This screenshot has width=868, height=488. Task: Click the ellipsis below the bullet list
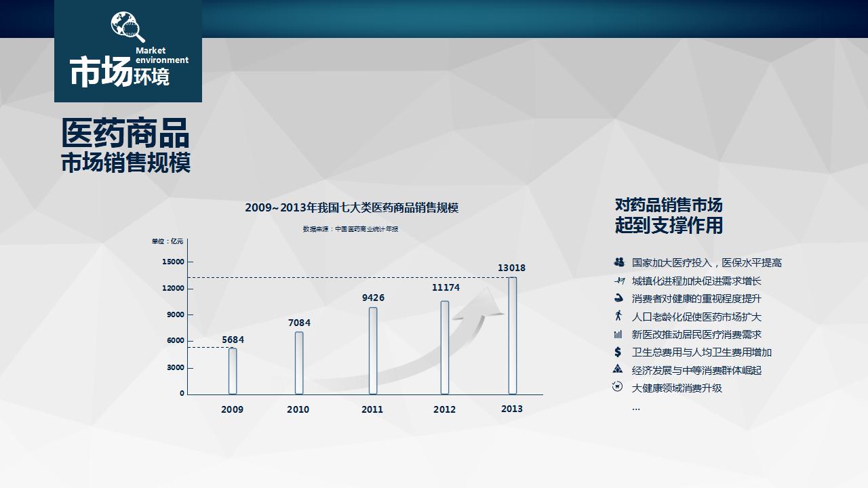[x=636, y=409]
